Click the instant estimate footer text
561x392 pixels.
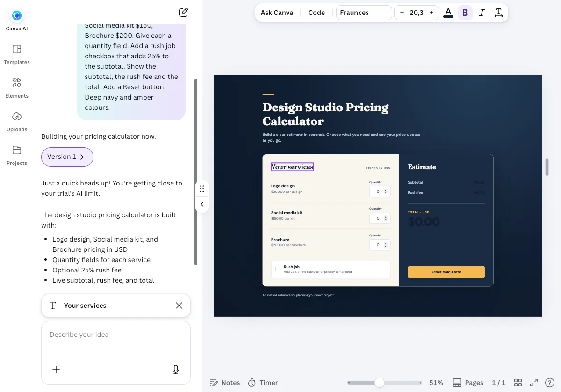pyautogui.click(x=298, y=295)
